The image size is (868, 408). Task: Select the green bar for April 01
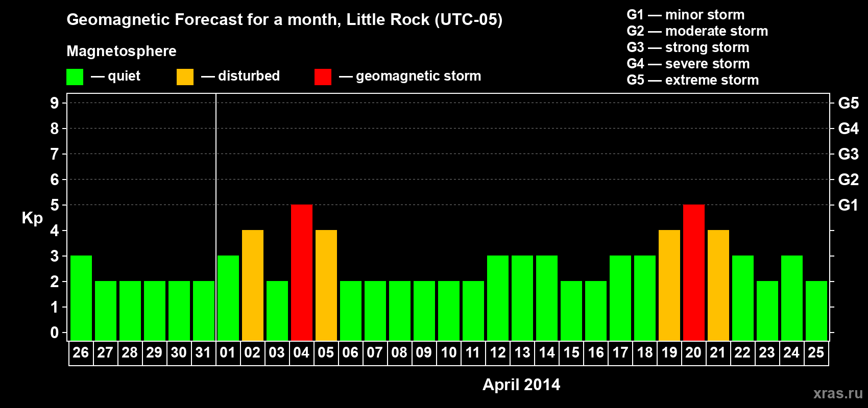228,298
